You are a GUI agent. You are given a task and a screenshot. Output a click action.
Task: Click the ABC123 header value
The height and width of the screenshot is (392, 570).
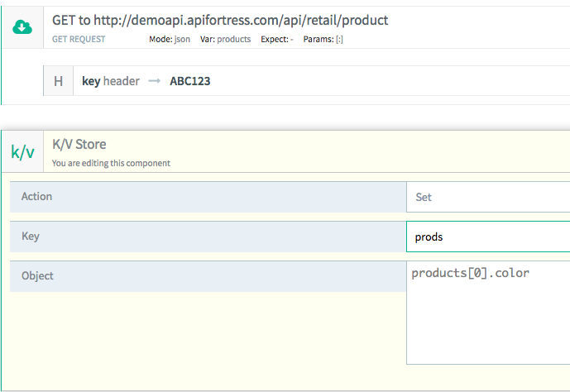[189, 81]
